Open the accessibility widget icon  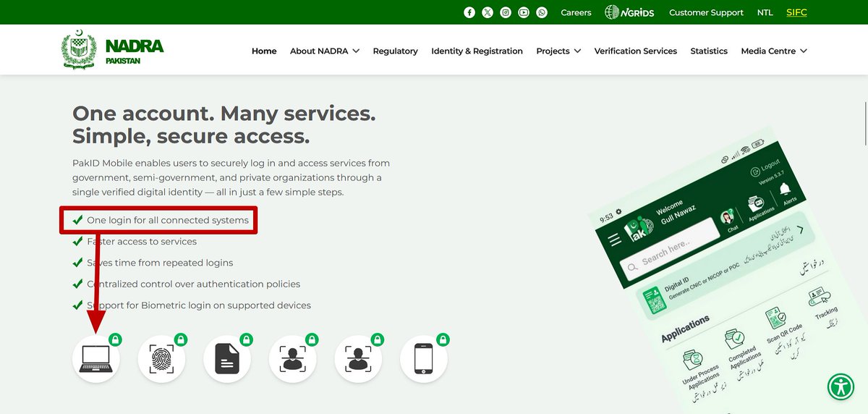[841, 386]
